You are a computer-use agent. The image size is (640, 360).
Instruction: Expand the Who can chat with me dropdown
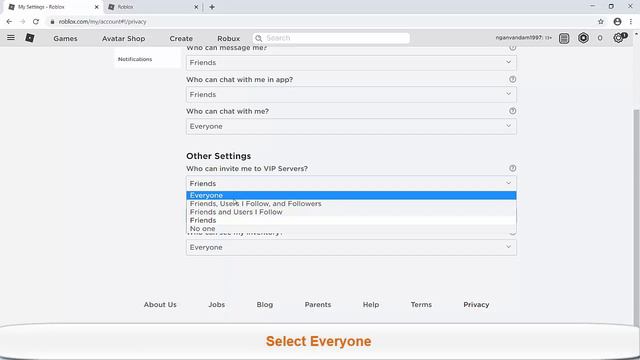click(351, 126)
